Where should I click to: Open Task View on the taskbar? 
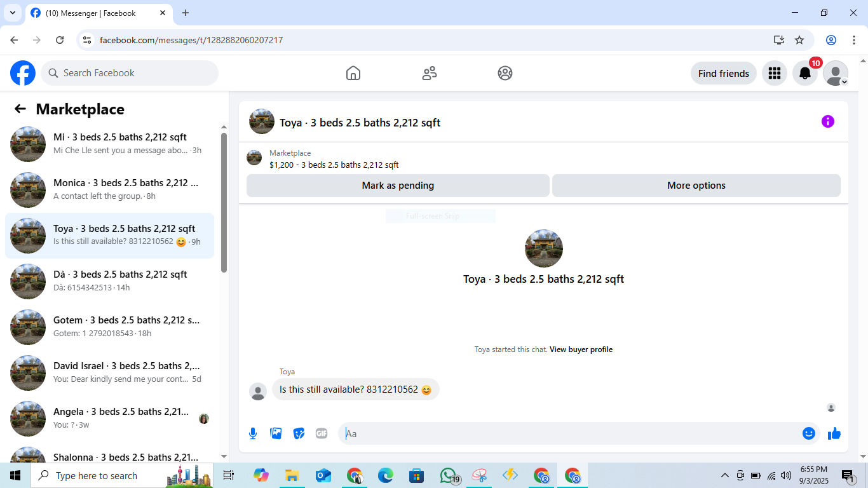(229, 475)
